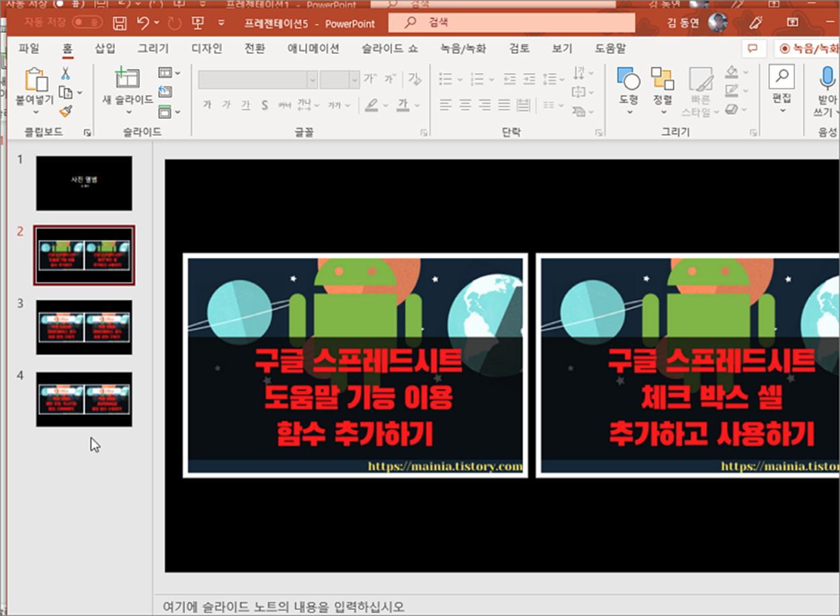Click the pen/coming soon icon in title bar
Screen dimensions: 840x616
pyautogui.click(x=755, y=22)
